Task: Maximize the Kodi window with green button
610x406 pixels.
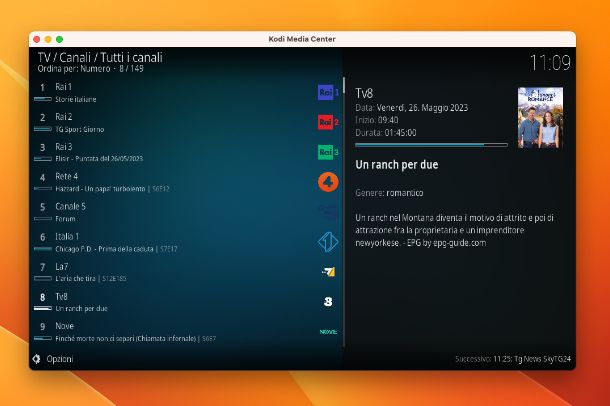Action: pyautogui.click(x=60, y=39)
